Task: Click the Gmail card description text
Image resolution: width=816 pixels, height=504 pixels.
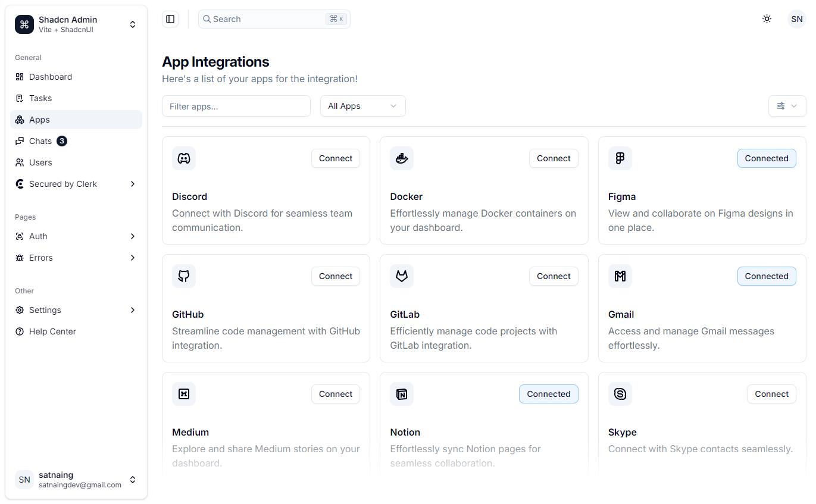Action: (x=692, y=338)
